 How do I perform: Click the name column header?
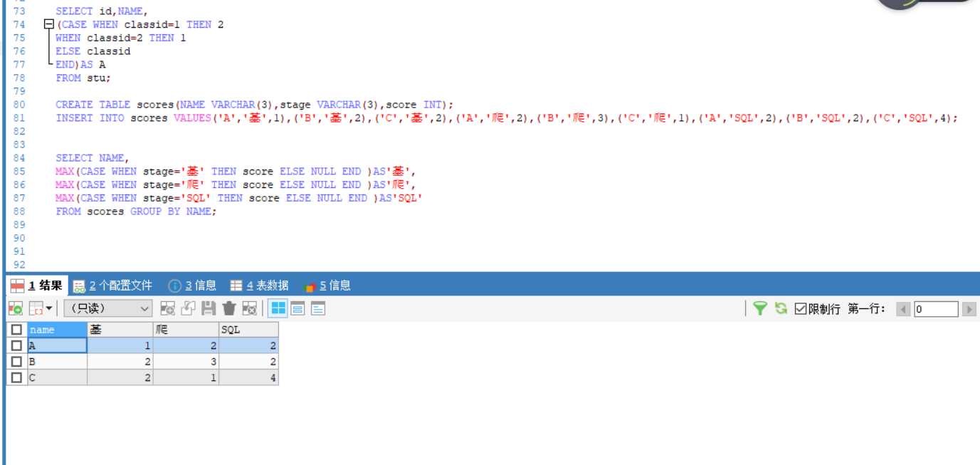[57, 330]
